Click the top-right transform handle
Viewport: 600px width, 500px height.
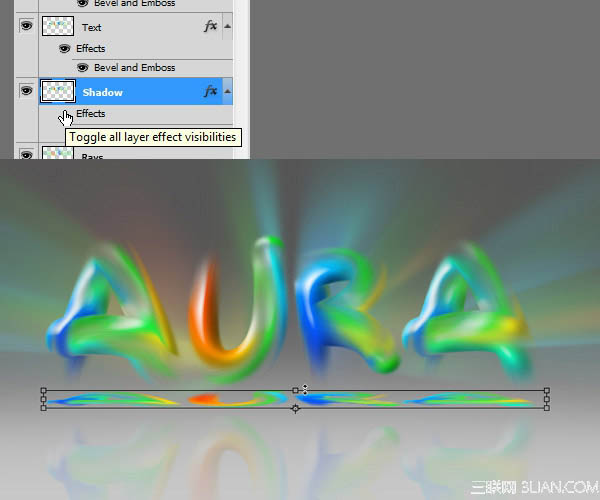point(546,390)
